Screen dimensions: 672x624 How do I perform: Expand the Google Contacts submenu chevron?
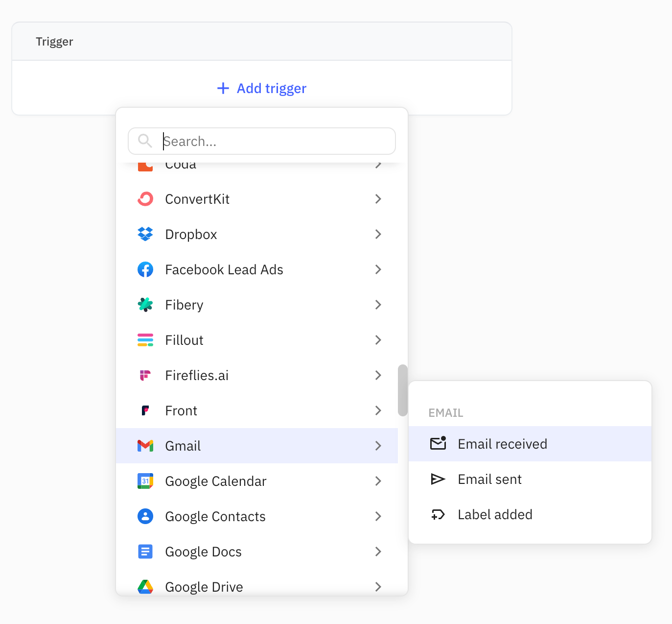[x=378, y=516]
